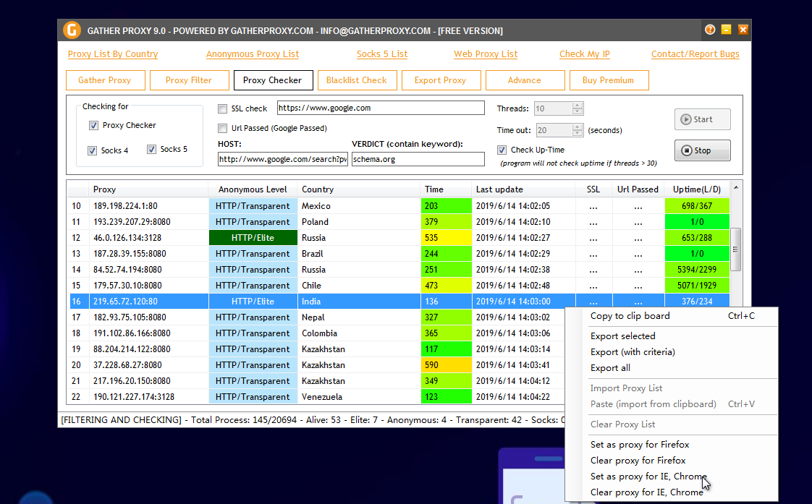Increase Threads value with up arrow
The width and height of the screenshot is (812, 504).
[x=578, y=106]
